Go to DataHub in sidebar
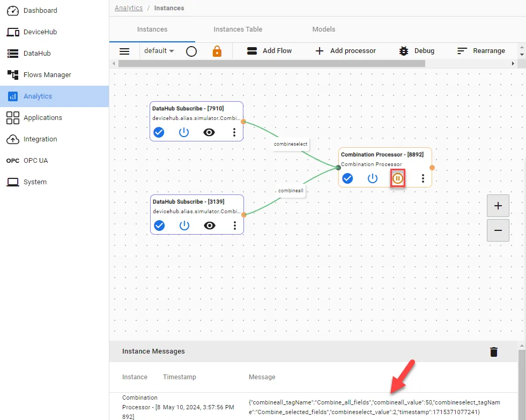526x420 pixels. 54,54
